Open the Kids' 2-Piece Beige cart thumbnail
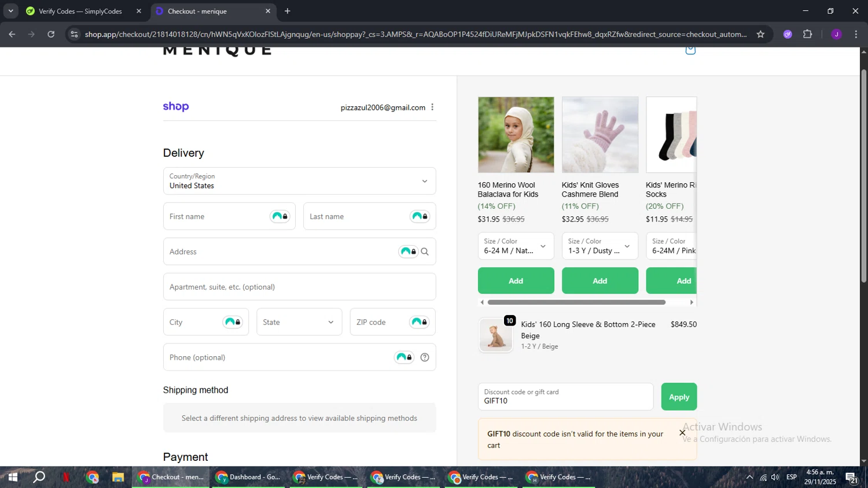The width and height of the screenshot is (868, 488). (496, 335)
